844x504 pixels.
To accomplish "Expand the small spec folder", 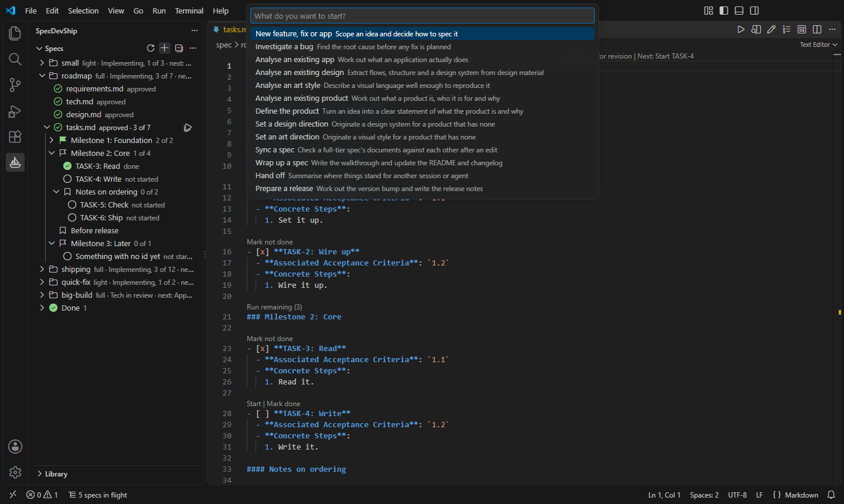I will coord(42,63).
